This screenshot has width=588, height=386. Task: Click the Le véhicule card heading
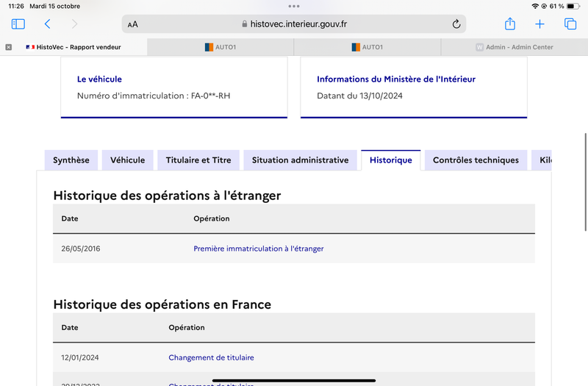(99, 79)
